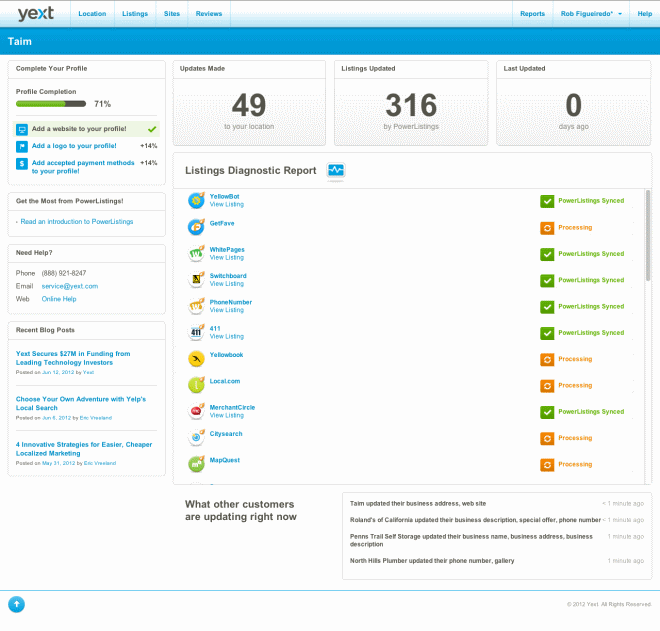Click the MapQuest site icon
Screen dimensions: 660x631
[x=196, y=464]
